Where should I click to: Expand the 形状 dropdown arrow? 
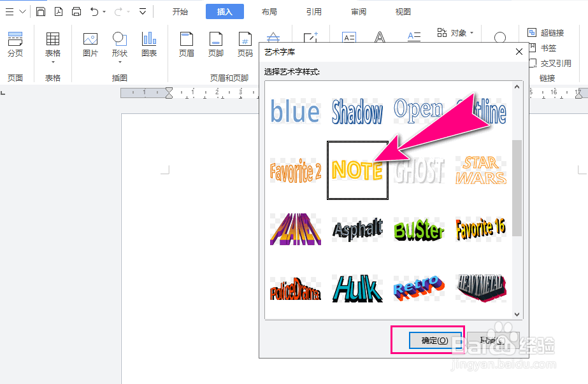(120, 62)
